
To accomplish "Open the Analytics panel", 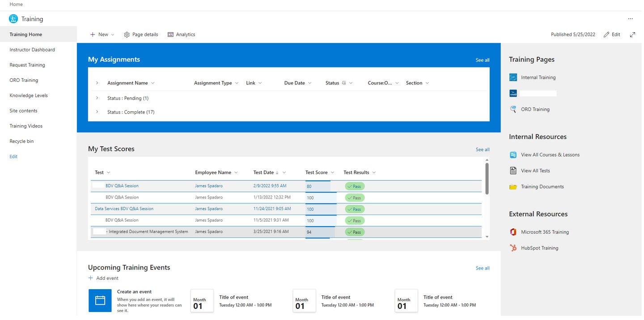I will point(181,34).
